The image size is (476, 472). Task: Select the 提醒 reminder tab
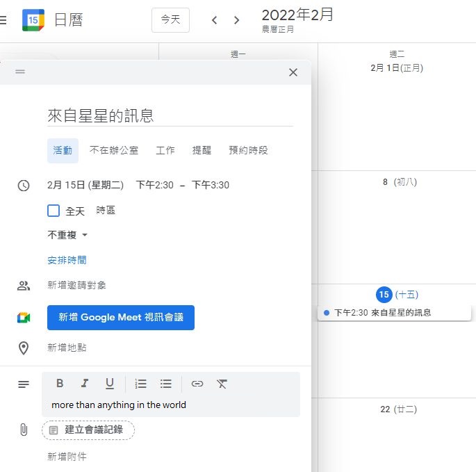click(202, 150)
